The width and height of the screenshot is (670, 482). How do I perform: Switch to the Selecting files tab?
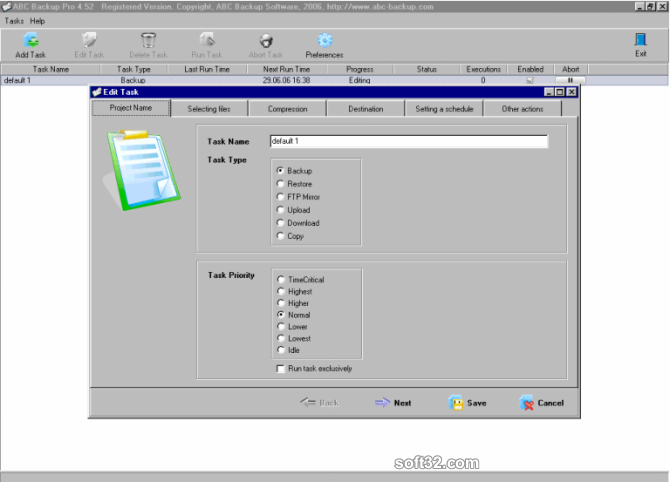coord(209,109)
